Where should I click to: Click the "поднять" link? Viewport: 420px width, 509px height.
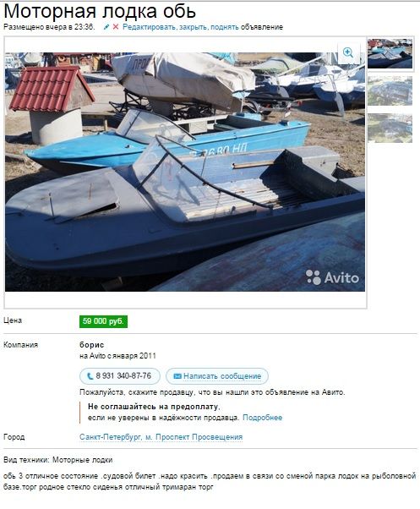pyautogui.click(x=225, y=27)
